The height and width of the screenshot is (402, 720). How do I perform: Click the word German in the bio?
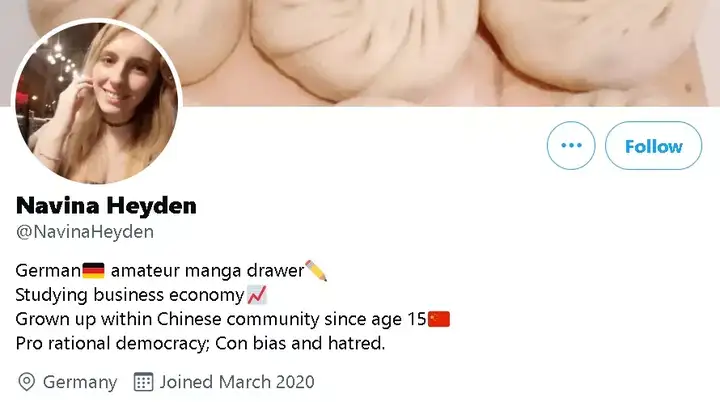coord(48,270)
